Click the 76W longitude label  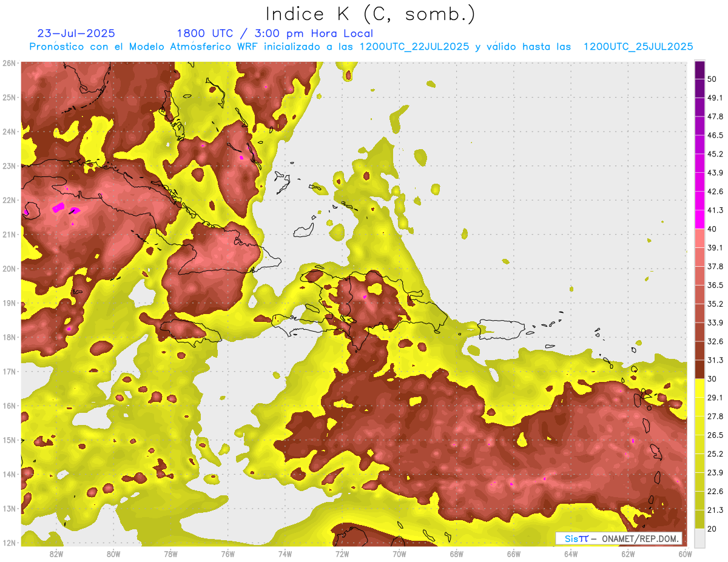[228, 554]
